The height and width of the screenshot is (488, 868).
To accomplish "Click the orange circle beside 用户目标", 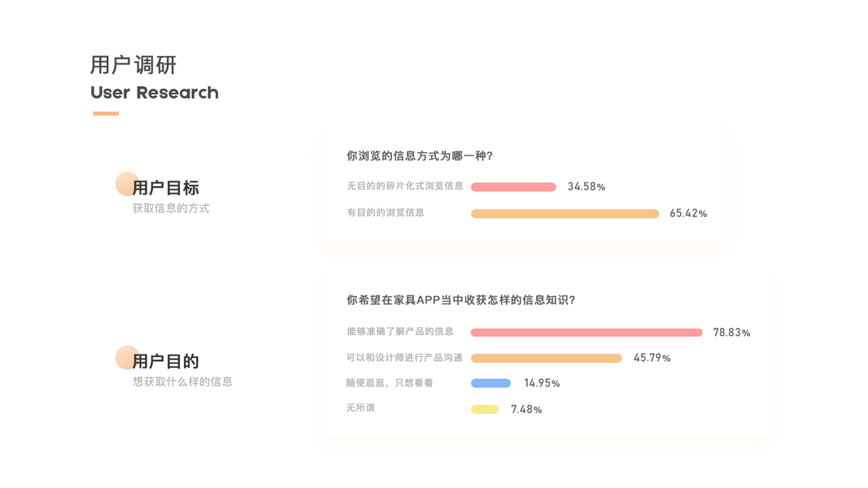I will pyautogui.click(x=127, y=184).
